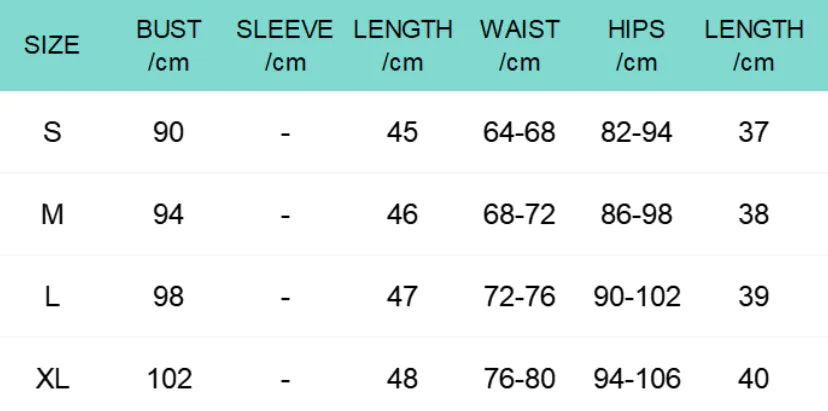
Task: Click the SLEEVE /cm header
Action: (x=285, y=46)
